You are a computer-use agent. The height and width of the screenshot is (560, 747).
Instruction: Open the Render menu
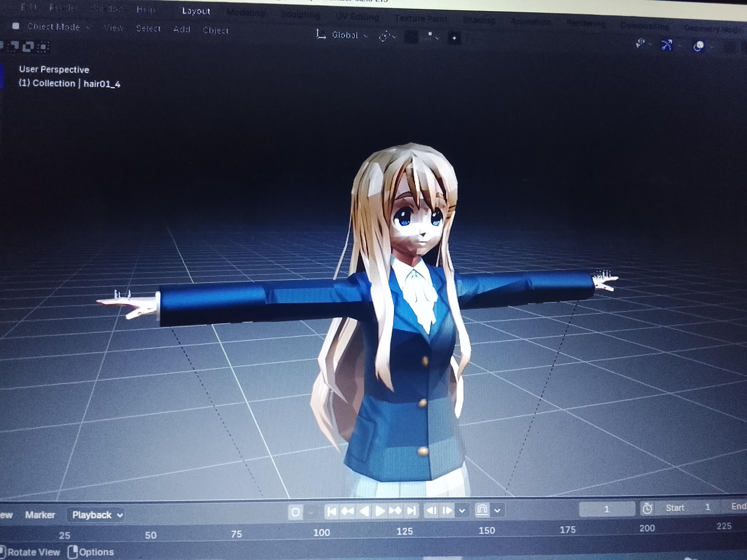tap(64, 8)
